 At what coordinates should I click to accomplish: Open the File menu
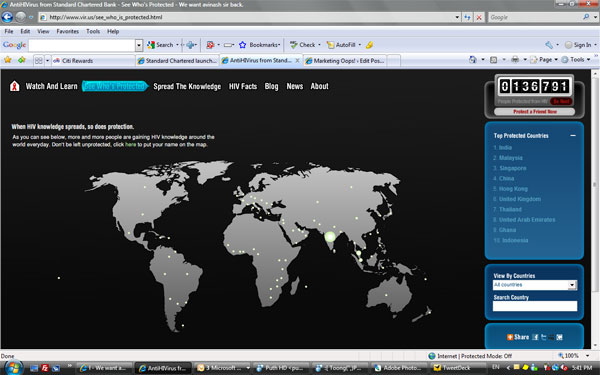click(x=9, y=31)
